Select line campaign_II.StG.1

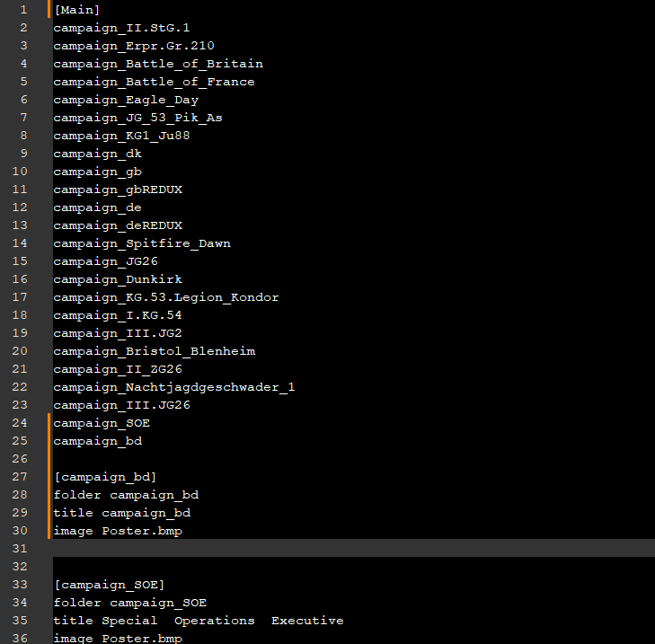121,28
